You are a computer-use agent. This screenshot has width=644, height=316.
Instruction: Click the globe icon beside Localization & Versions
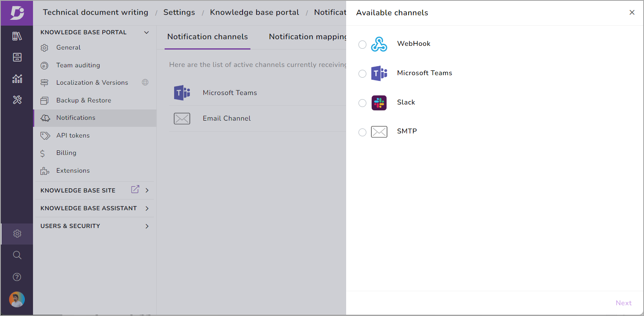tap(145, 82)
